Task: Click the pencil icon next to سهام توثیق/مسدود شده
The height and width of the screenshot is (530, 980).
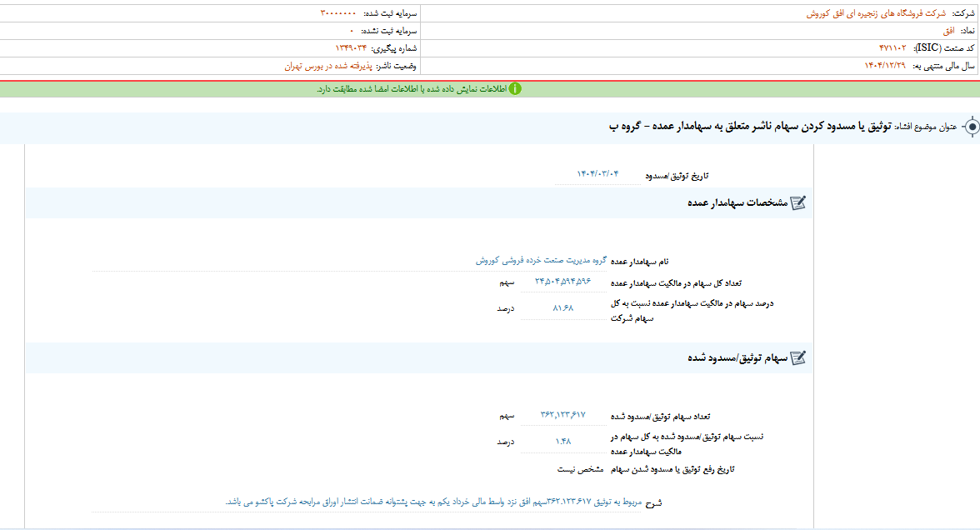Action: (799, 358)
